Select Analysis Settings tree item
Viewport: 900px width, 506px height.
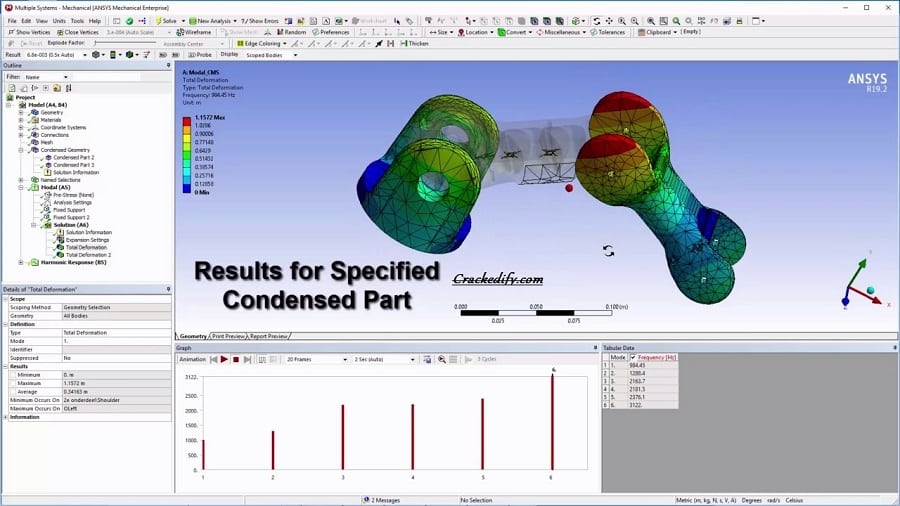[72, 203]
